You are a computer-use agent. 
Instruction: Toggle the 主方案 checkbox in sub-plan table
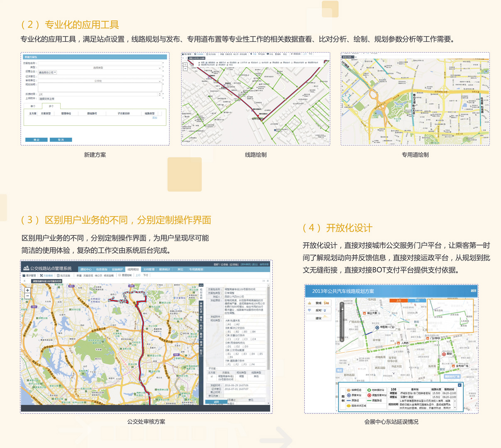[211, 377]
